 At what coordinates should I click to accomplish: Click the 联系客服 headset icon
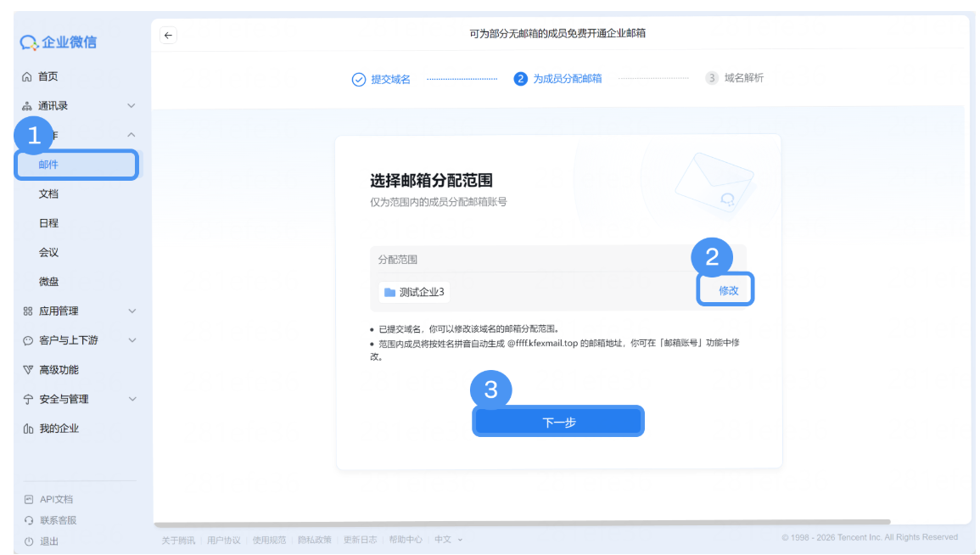point(29,520)
